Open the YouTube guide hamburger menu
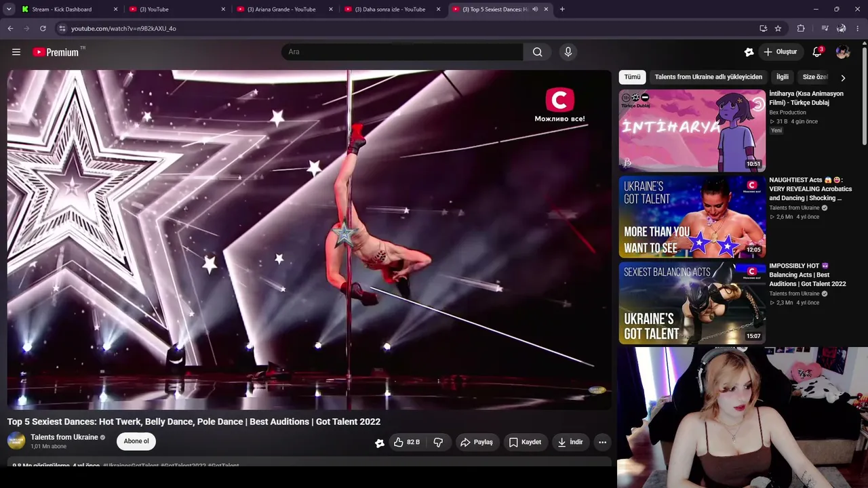This screenshot has width=868, height=488. tap(16, 52)
